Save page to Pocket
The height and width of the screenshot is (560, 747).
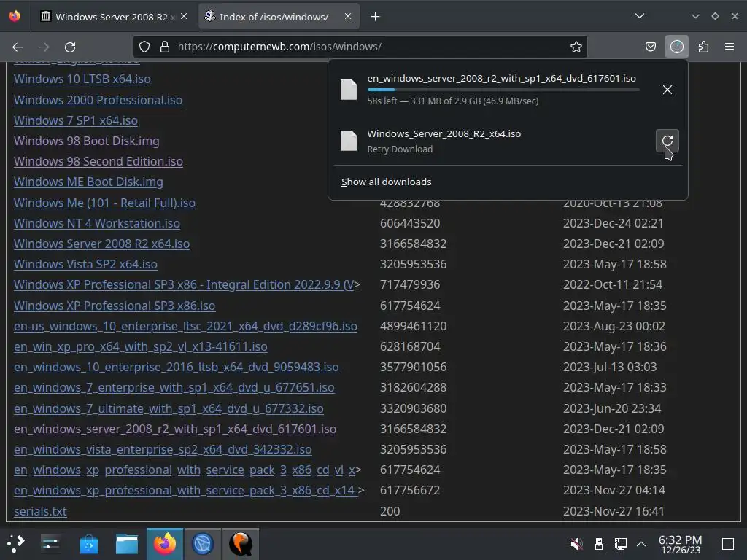650,47
